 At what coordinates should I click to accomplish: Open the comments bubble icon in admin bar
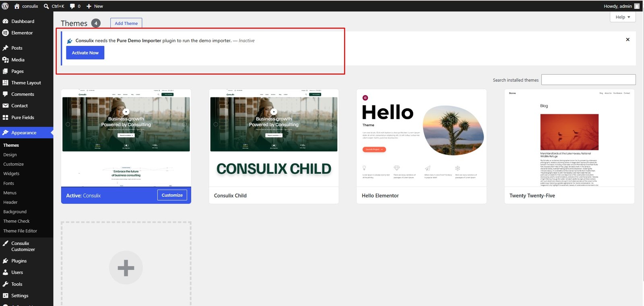tap(72, 6)
